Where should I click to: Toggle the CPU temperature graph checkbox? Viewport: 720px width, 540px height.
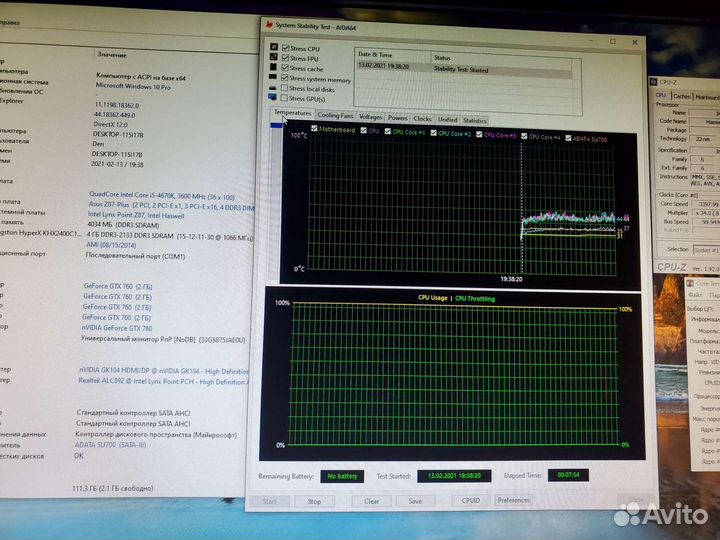(x=364, y=130)
